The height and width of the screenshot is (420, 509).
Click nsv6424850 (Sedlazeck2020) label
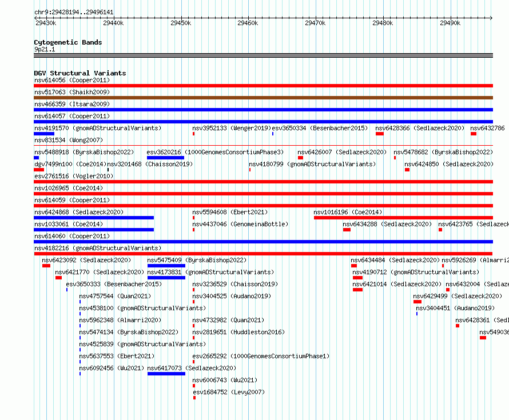pyautogui.click(x=449, y=164)
